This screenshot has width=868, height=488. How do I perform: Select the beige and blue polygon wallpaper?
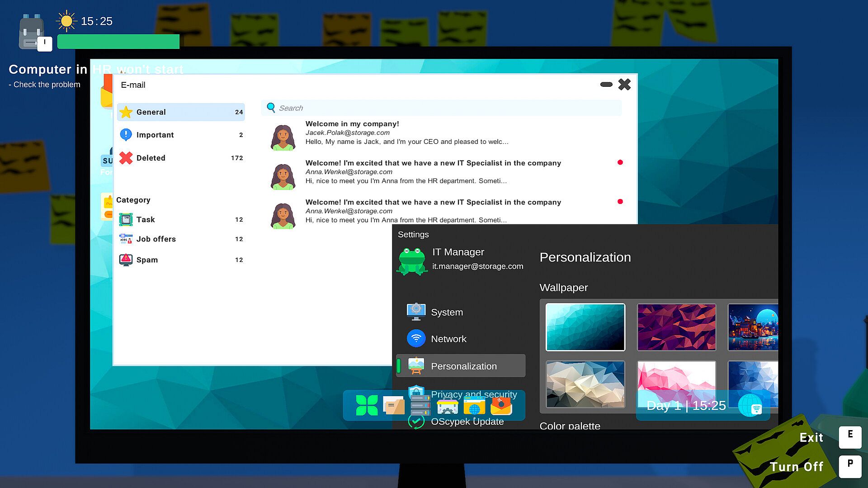click(585, 384)
